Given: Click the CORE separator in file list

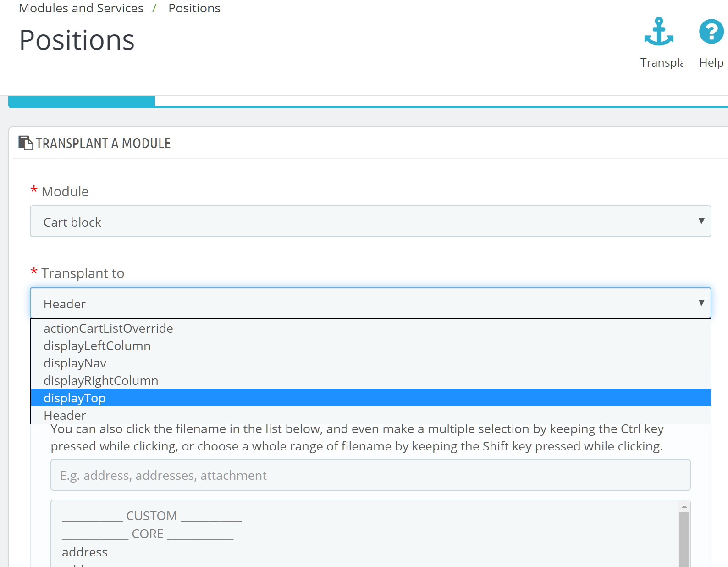Looking at the screenshot, I should [148, 534].
